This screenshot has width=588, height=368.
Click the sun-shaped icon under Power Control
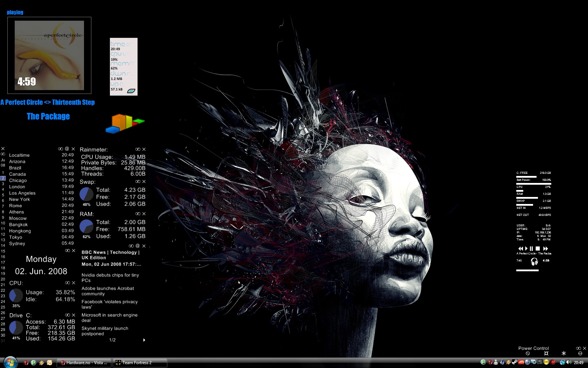[546, 353]
